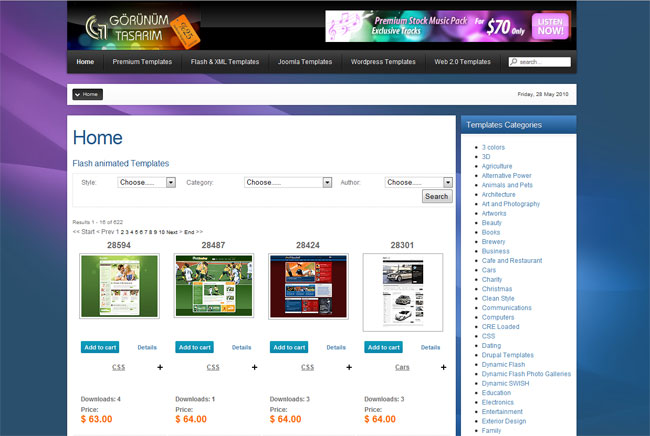Screen dimensions: 650x436
Task: Add template 28301 to cart
Action: click(383, 347)
